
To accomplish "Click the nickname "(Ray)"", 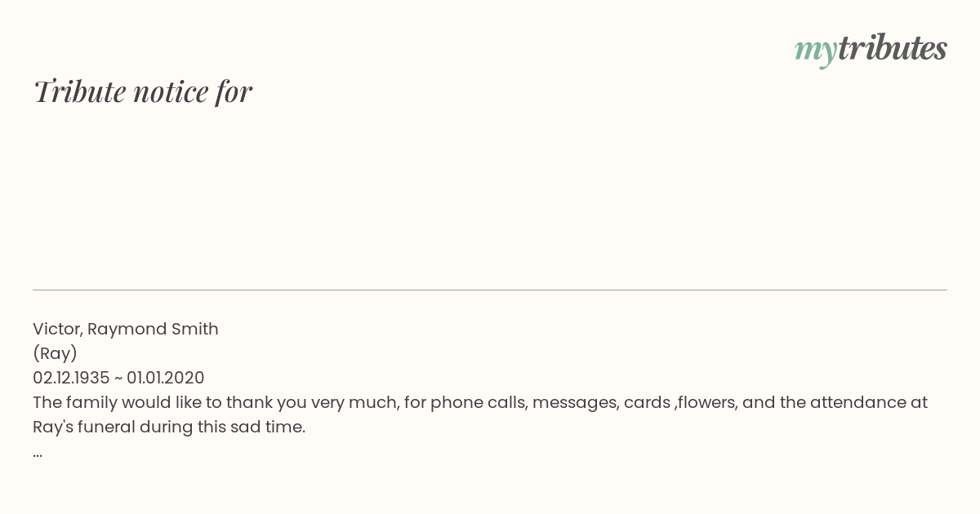I will point(55,353).
